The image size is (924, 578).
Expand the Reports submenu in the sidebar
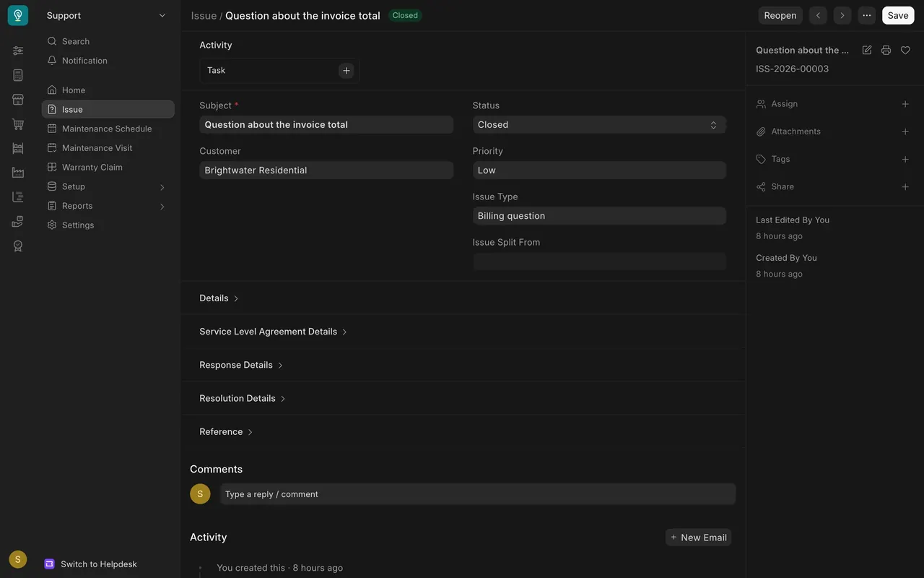click(108, 206)
